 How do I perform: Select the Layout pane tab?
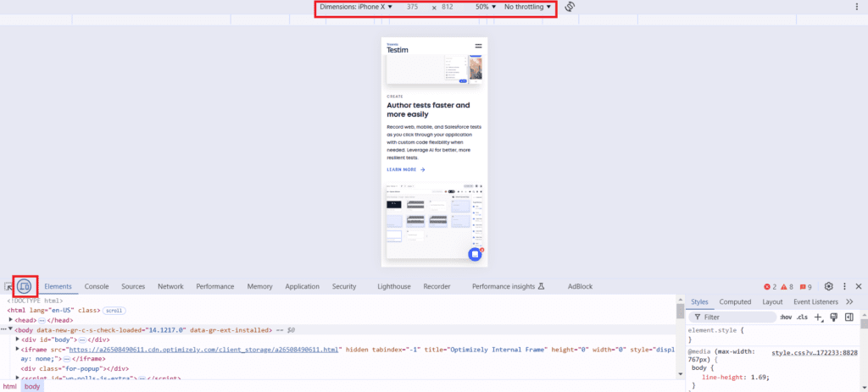[772, 302]
